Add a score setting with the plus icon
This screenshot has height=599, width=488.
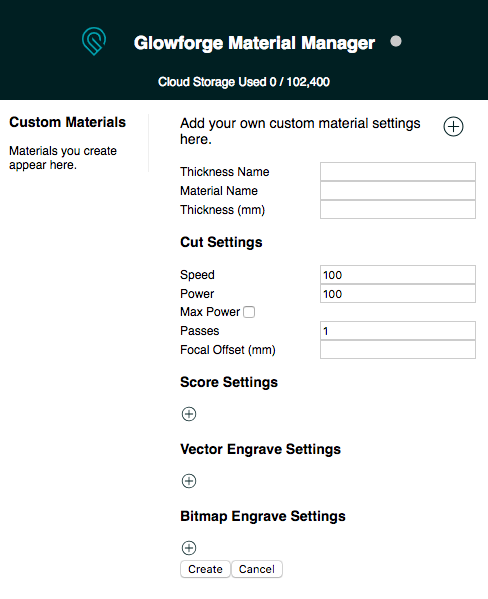pyautogui.click(x=189, y=414)
